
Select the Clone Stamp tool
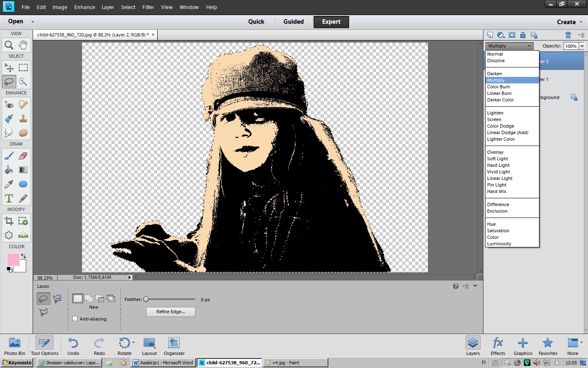pyautogui.click(x=23, y=119)
